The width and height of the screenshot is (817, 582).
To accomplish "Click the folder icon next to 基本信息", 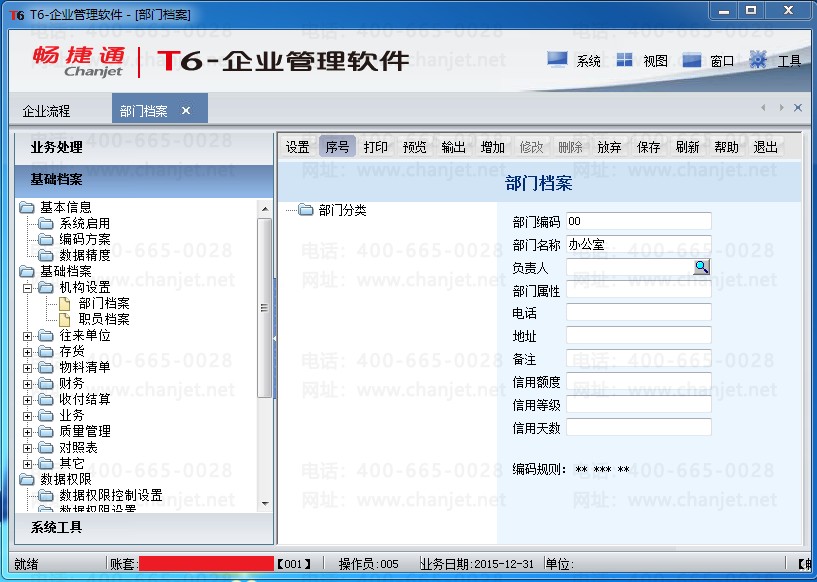I will coord(27,208).
